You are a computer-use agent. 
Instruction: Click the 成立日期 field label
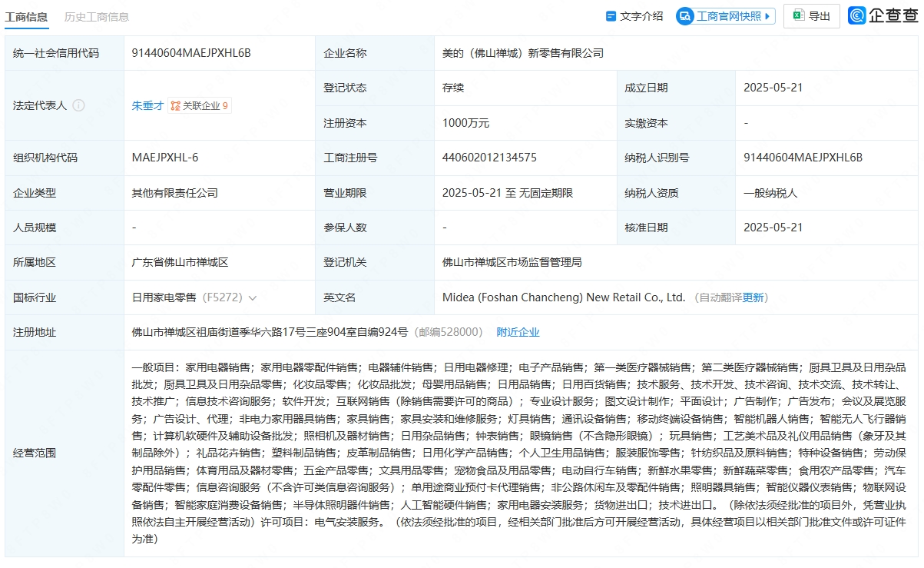coord(646,88)
